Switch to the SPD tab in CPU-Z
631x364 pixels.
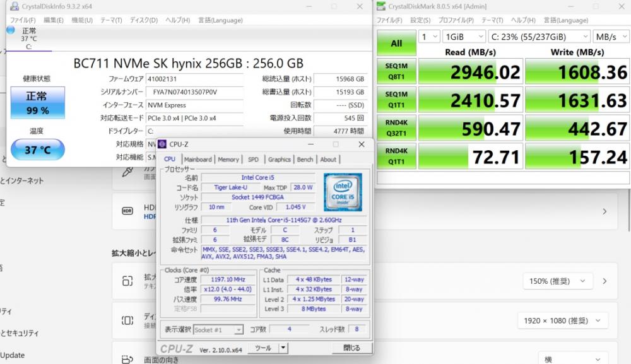point(253,159)
